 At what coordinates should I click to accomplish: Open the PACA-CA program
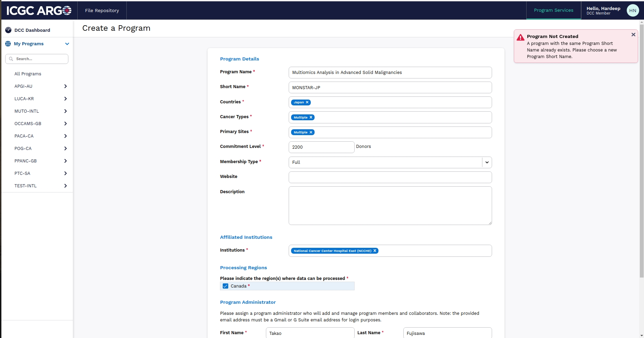click(24, 136)
